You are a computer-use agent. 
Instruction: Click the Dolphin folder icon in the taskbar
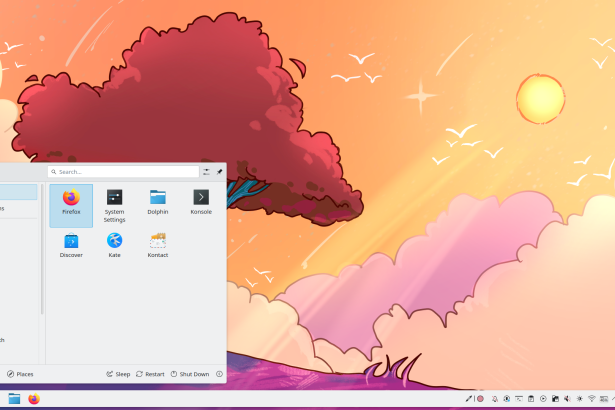(x=14, y=399)
